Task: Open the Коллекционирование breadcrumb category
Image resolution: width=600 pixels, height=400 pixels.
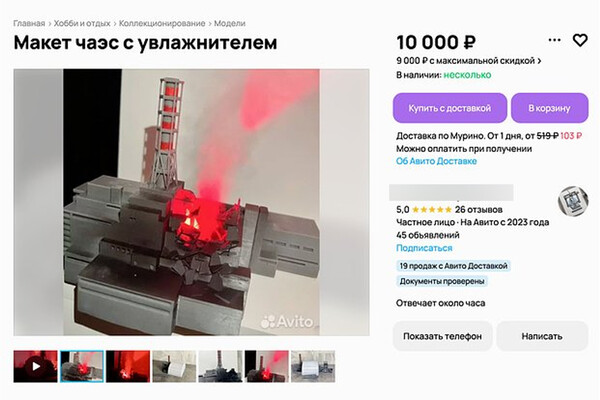Action: pyautogui.click(x=162, y=23)
